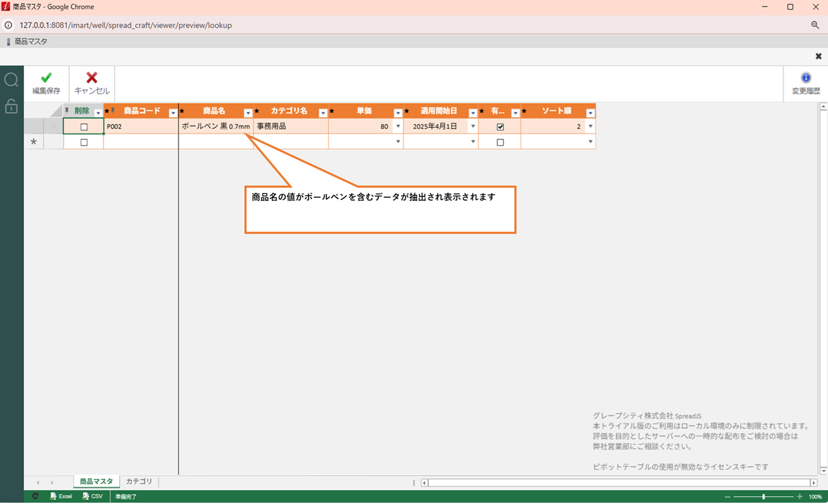Check the delete checkbox for row P002
828x504 pixels.
(x=84, y=127)
